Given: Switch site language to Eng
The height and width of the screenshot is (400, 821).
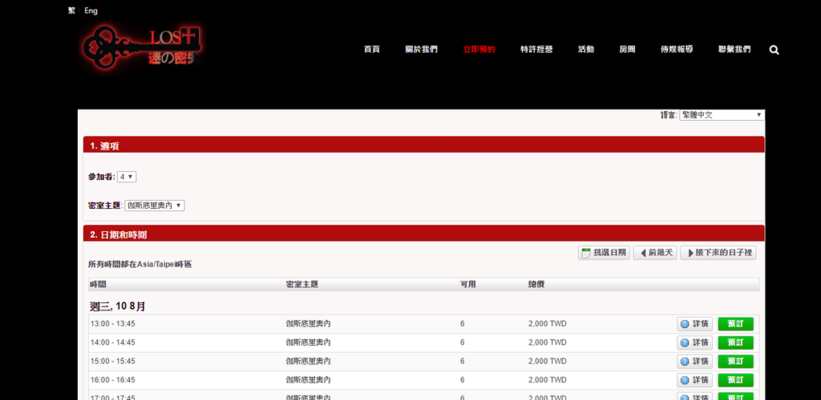Looking at the screenshot, I should tap(91, 10).
